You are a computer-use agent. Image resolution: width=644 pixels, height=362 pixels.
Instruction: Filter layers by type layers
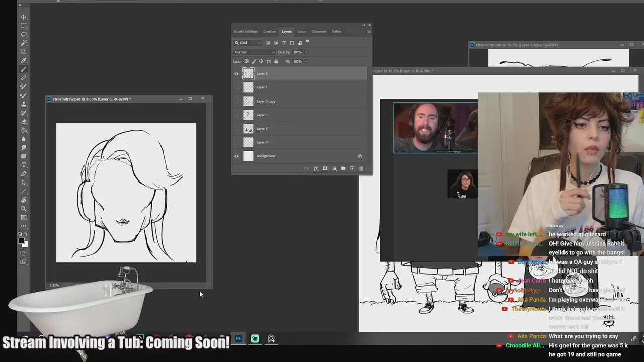[284, 43]
